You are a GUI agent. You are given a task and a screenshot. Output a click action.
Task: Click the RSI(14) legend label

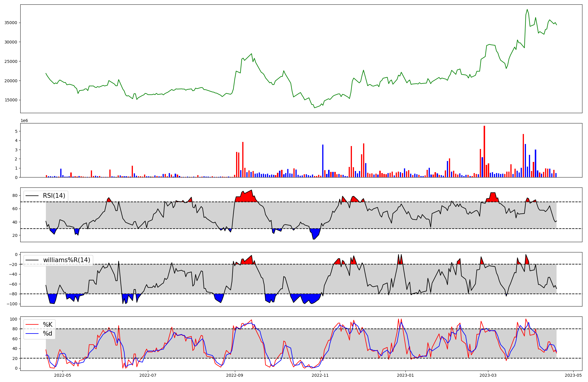54,196
